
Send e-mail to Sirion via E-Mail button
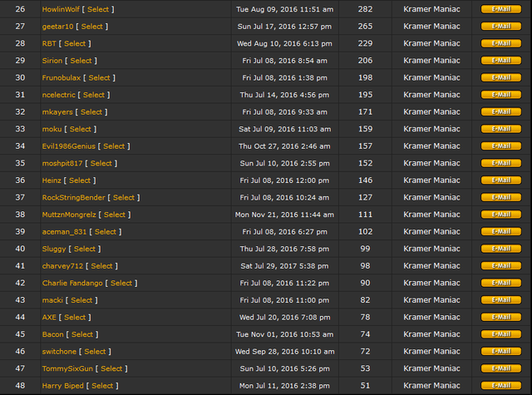[501, 61]
